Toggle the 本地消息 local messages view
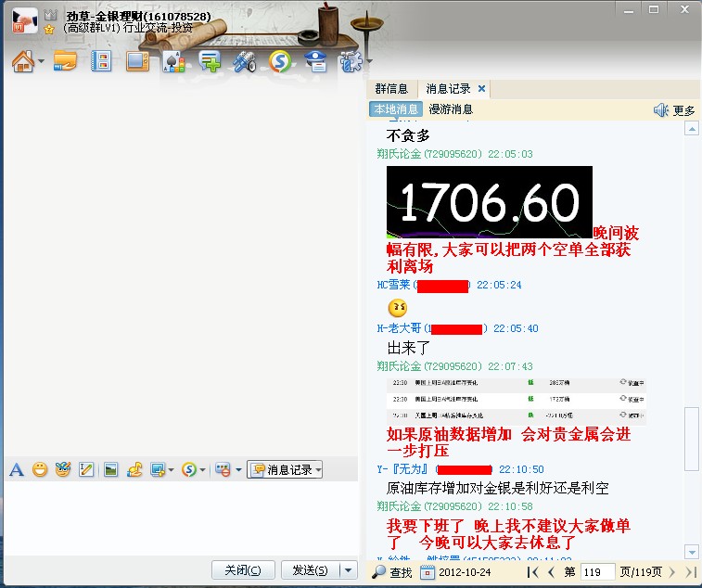 point(396,109)
